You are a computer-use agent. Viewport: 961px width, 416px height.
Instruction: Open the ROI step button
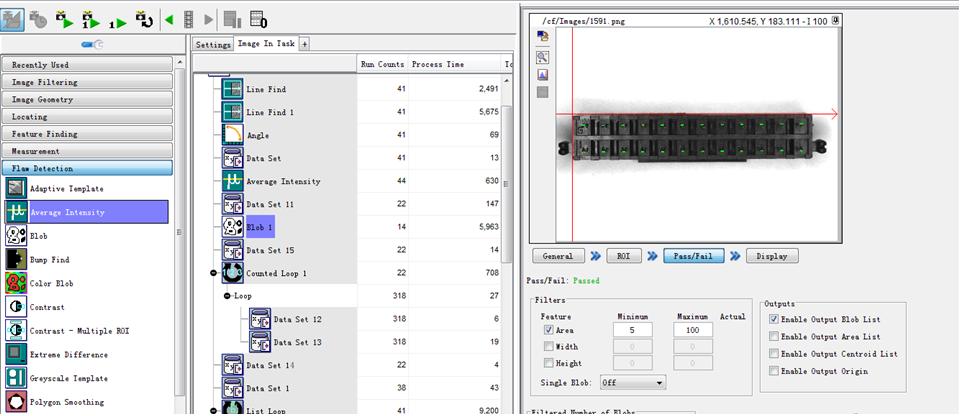tap(623, 256)
